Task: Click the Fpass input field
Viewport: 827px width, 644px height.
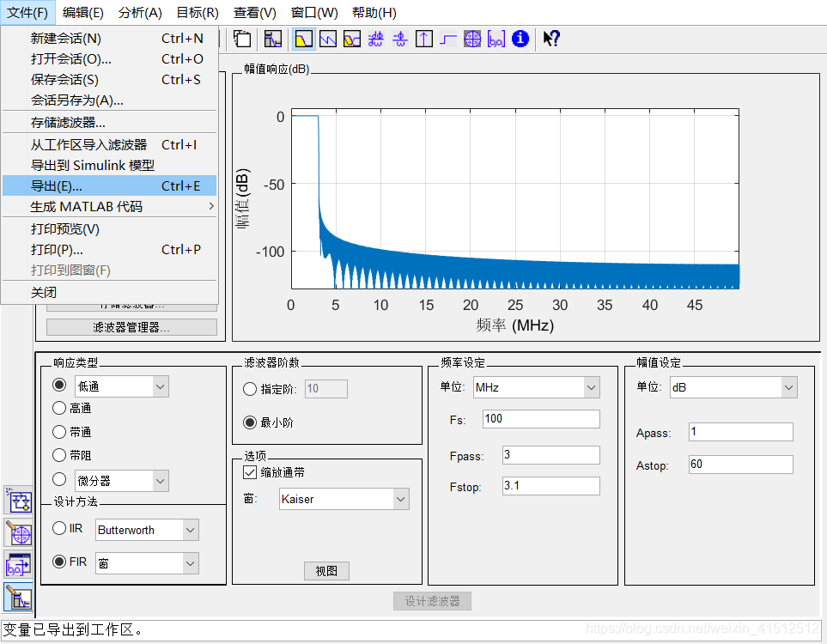Action: pyautogui.click(x=551, y=455)
